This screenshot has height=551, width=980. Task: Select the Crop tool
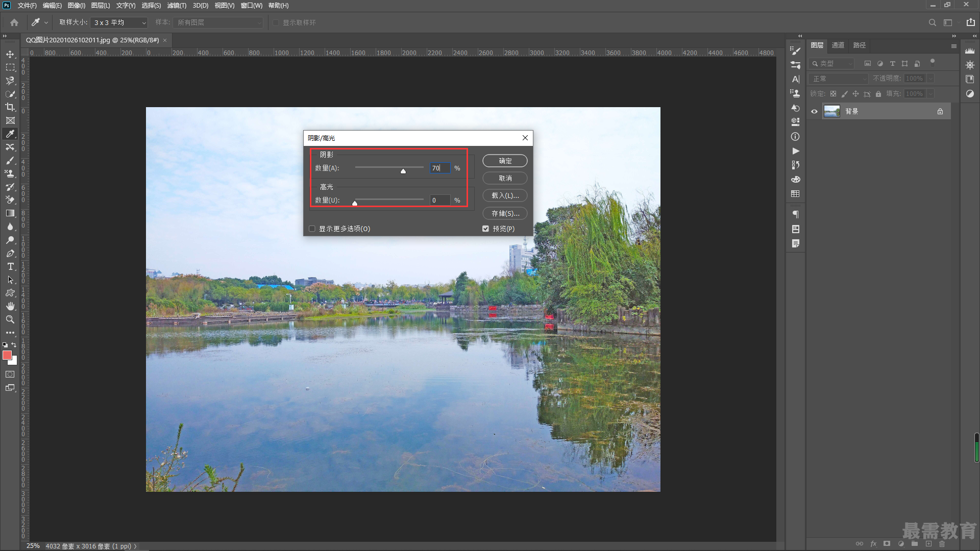click(10, 107)
